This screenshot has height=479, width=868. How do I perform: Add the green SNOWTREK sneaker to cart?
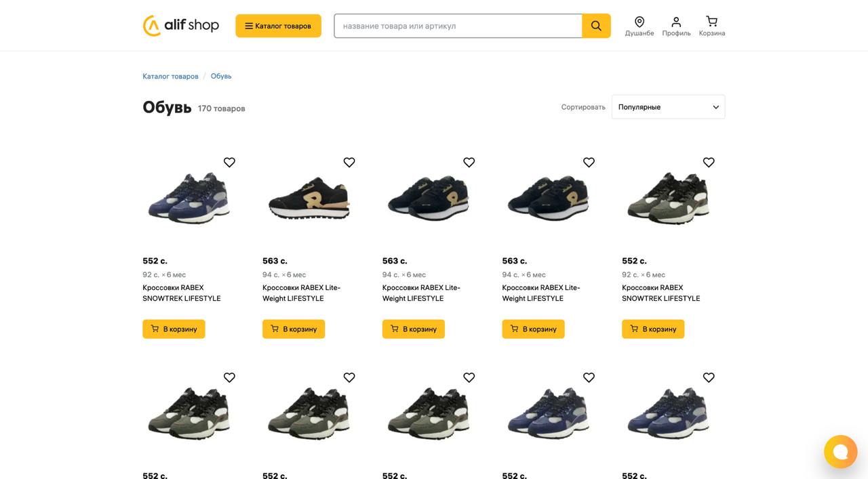[653, 329]
